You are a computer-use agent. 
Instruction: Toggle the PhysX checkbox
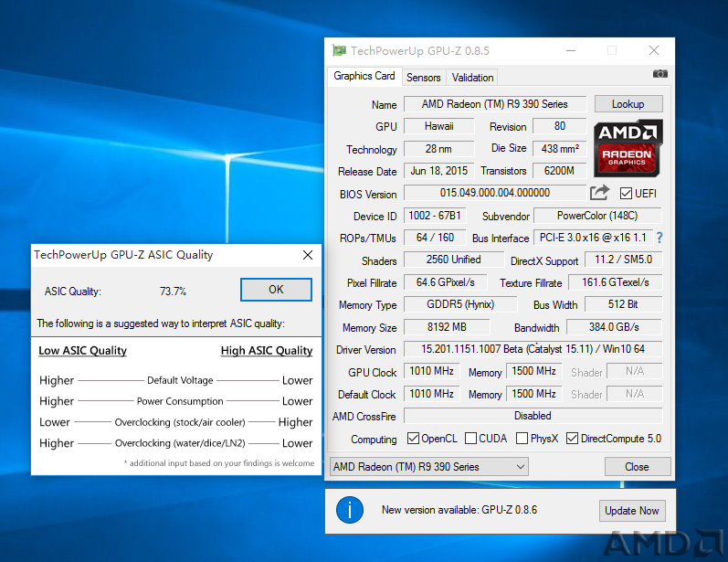[522, 439]
